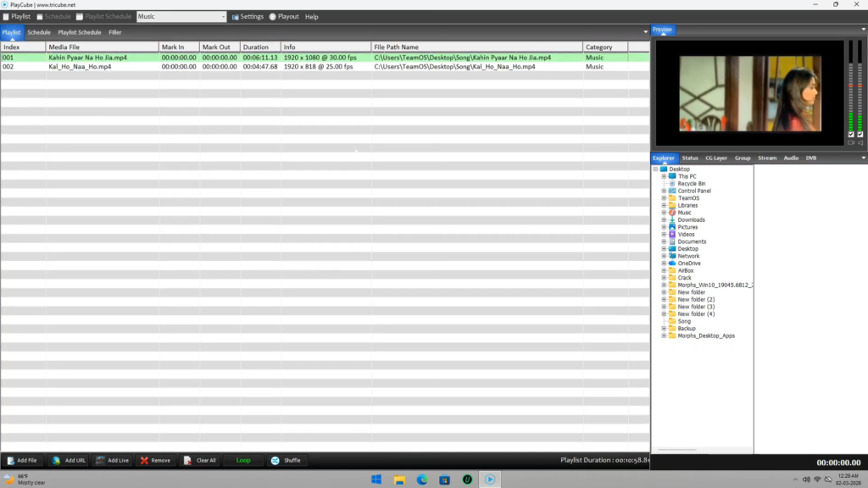The width and height of the screenshot is (868, 488).
Task: Uncheck the right audio meter checkbox
Action: [860, 135]
